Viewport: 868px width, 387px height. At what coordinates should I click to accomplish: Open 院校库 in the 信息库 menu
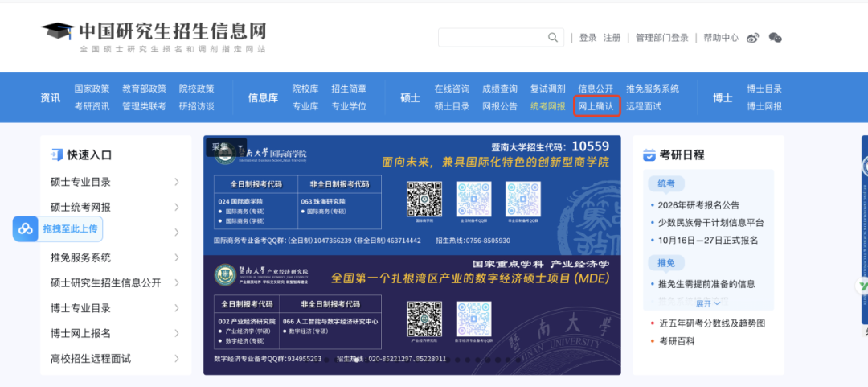click(305, 89)
